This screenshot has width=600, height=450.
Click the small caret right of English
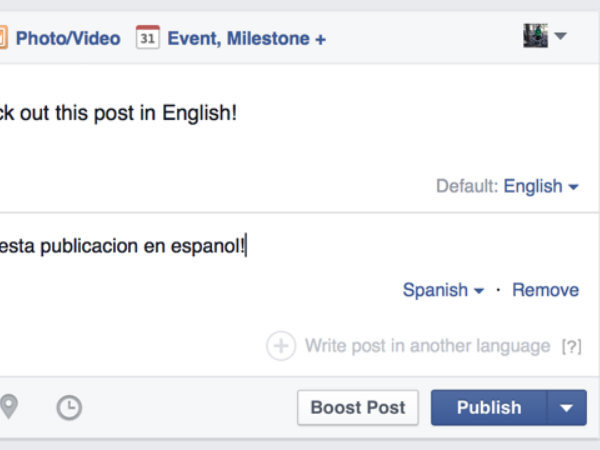(573, 187)
